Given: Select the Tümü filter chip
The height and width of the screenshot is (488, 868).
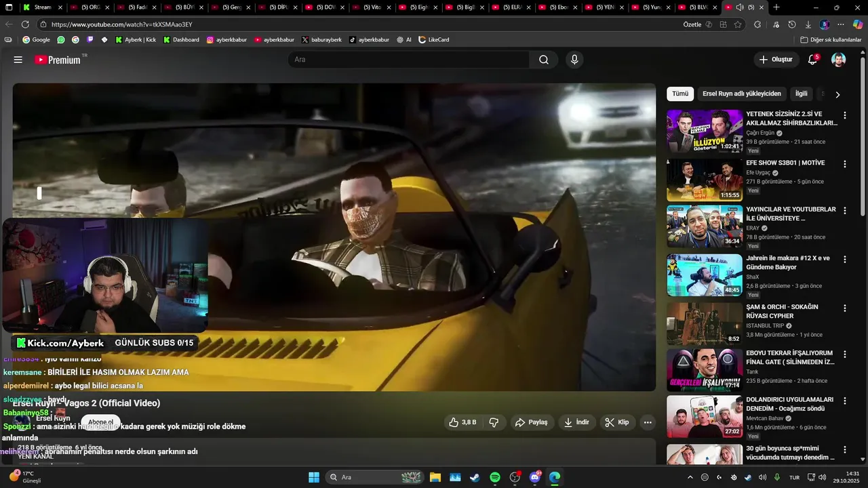Looking at the screenshot, I should point(680,94).
